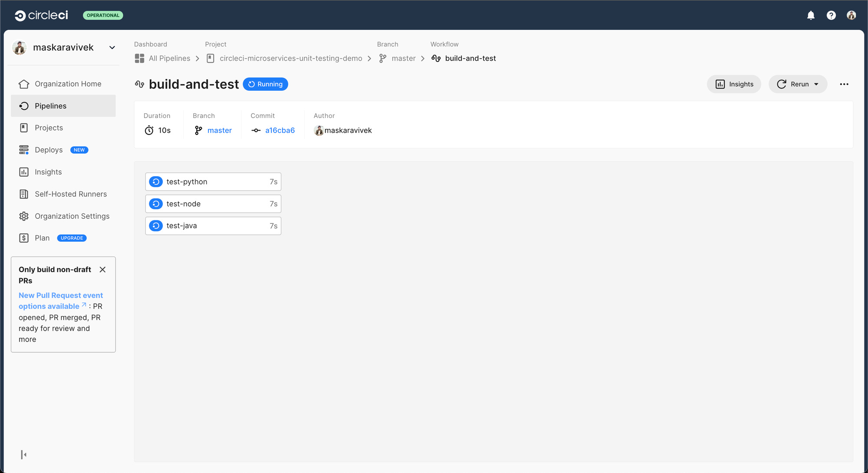Open the Rerun dropdown arrow
The height and width of the screenshot is (473, 868).
pyautogui.click(x=816, y=84)
